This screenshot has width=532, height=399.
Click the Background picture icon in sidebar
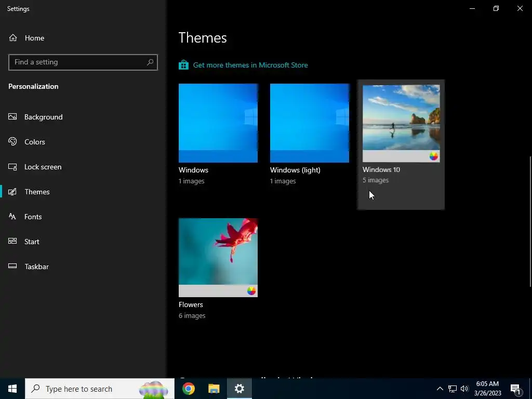click(12, 117)
